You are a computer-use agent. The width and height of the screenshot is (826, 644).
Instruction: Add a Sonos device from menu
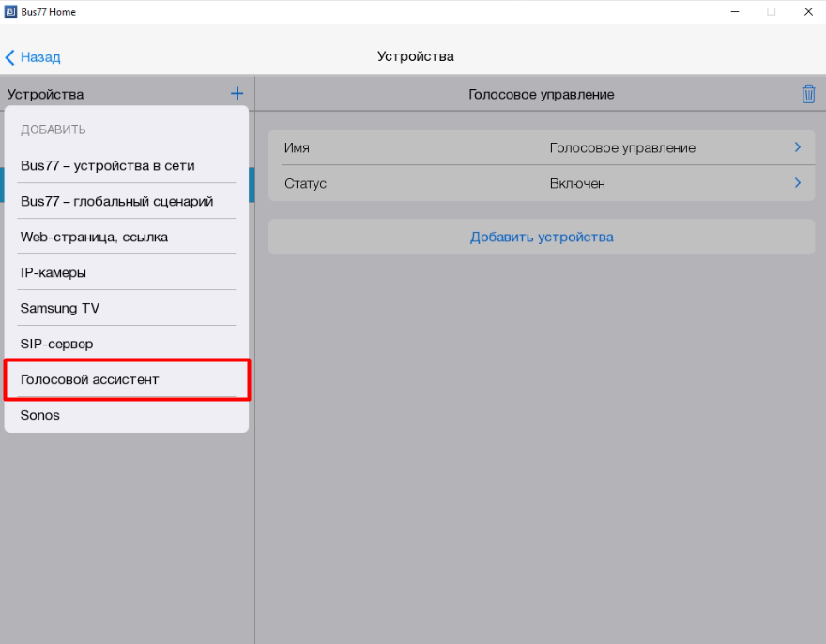40,415
